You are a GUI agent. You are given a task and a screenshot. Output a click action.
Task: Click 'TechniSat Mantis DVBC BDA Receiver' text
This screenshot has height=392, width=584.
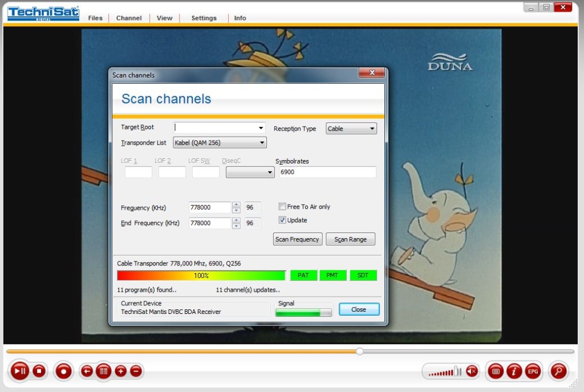[171, 312]
